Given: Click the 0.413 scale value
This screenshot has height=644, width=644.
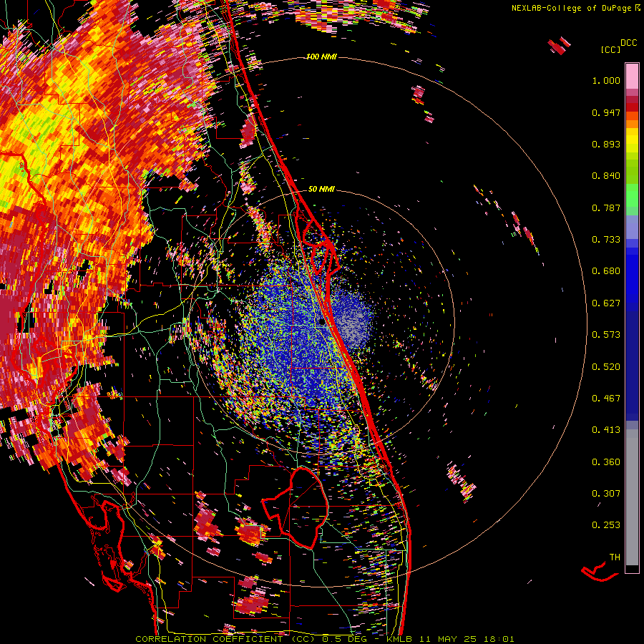Looking at the screenshot, I should coord(606,430).
